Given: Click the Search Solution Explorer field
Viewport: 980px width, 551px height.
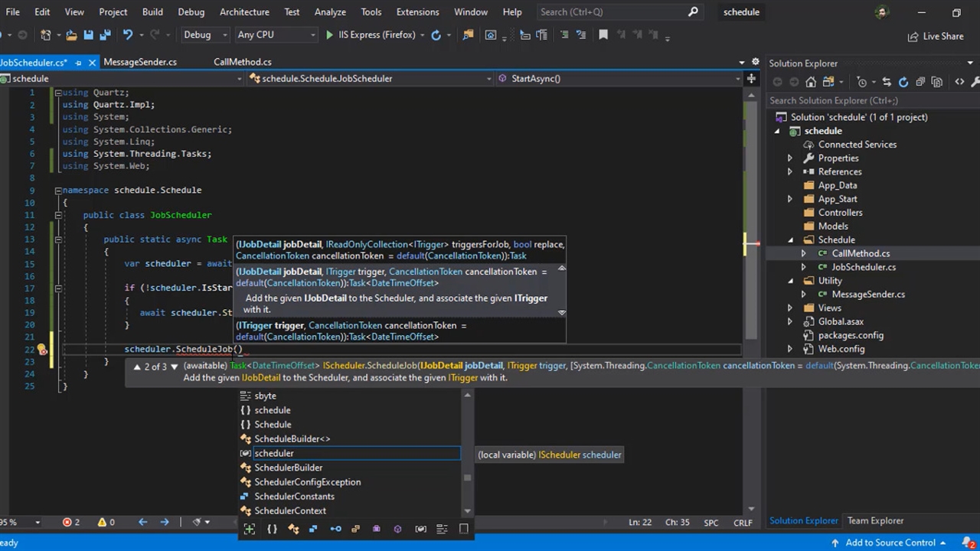Looking at the screenshot, I should click(x=865, y=100).
